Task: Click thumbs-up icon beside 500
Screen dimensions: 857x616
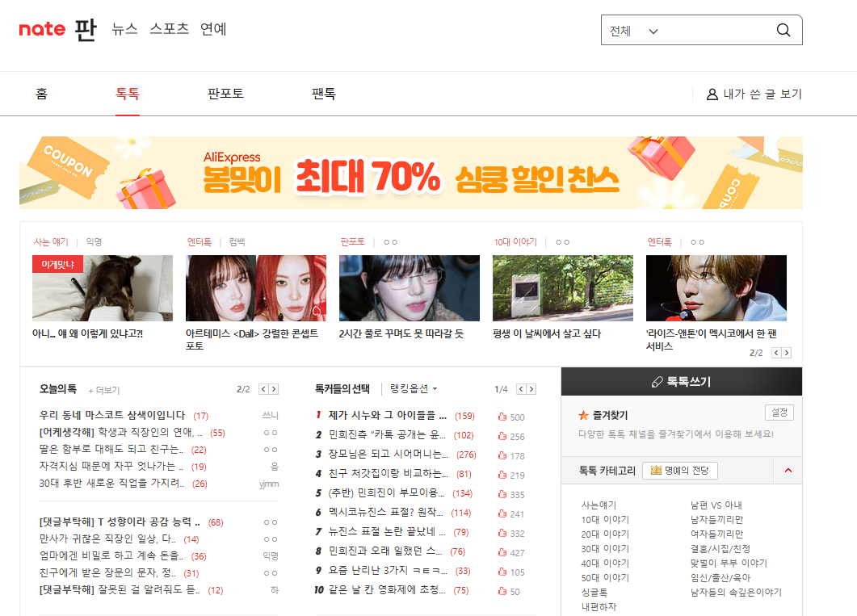Action: point(502,417)
